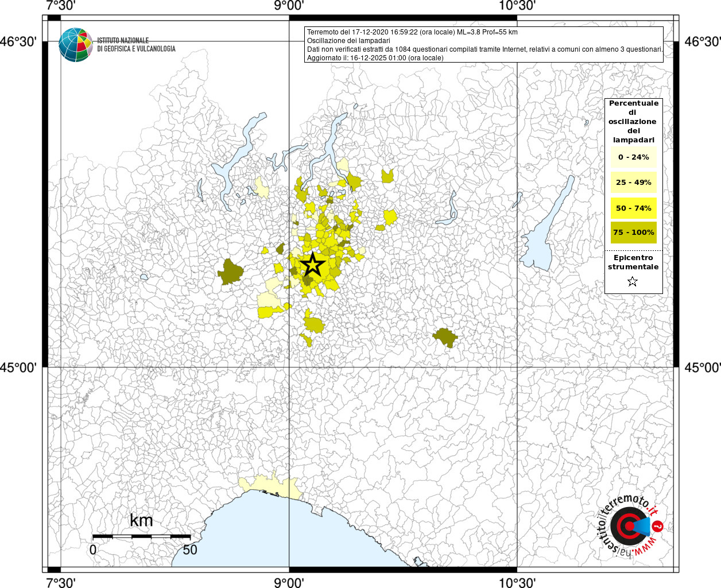Select the 75 - 100% legend swatch
The width and height of the screenshot is (721, 588).
coord(634,233)
